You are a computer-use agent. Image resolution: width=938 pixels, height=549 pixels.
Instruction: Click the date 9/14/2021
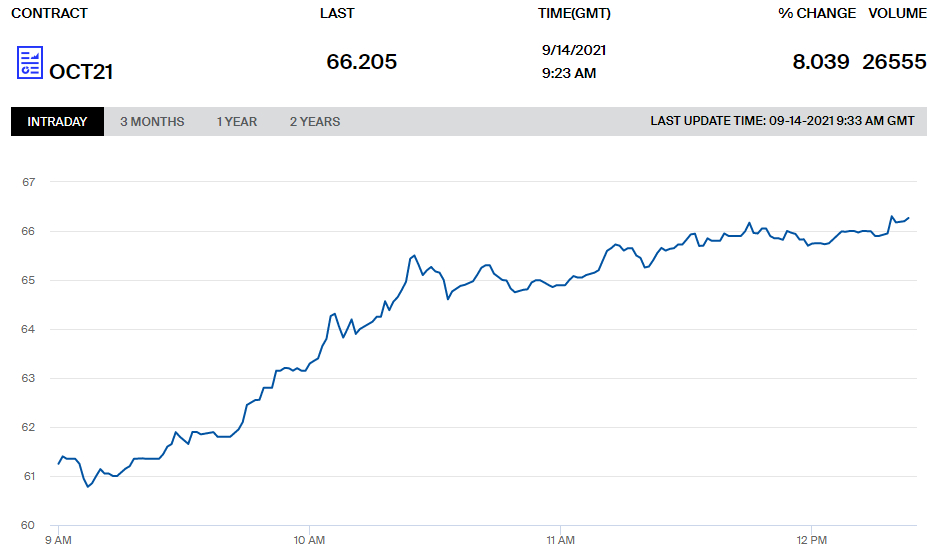tap(574, 50)
